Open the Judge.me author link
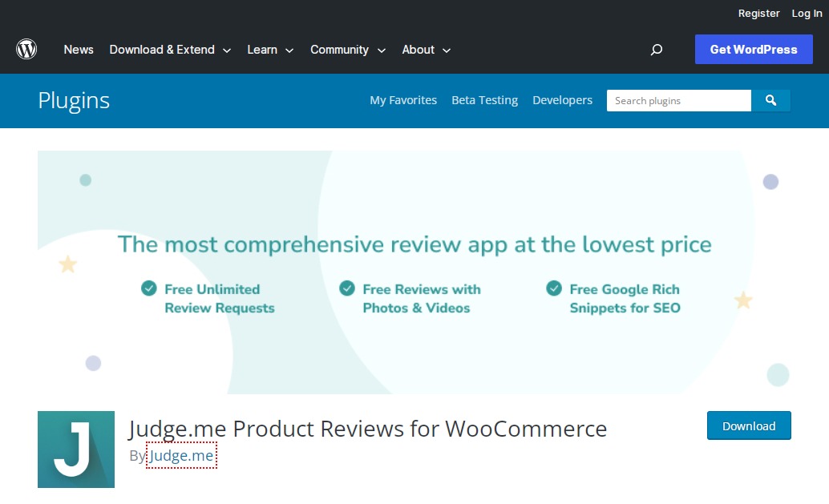Screen dimensions: 829x504 pyautogui.click(x=181, y=455)
